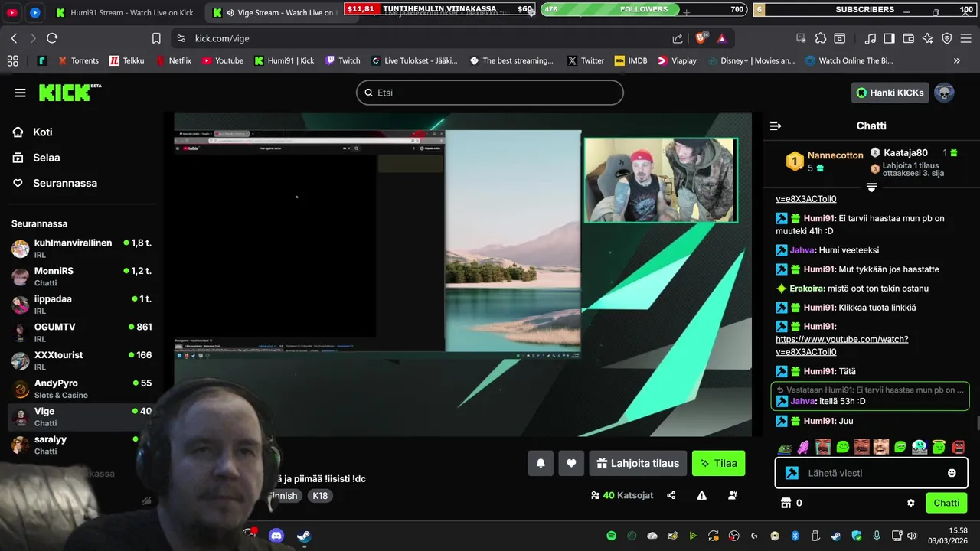980x551 pixels.
Task: Collapse the Chatti panel
Action: point(776,126)
